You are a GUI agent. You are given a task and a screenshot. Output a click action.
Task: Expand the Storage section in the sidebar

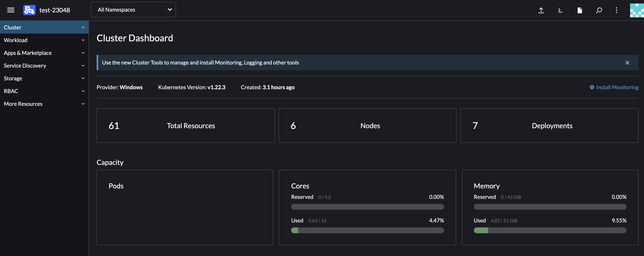[44, 78]
